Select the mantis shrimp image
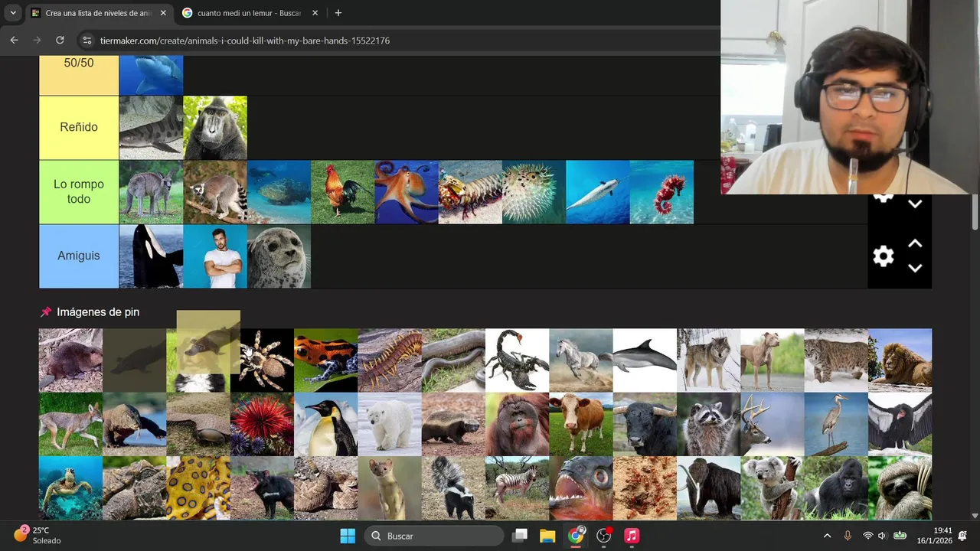Image resolution: width=980 pixels, height=551 pixels. pyautogui.click(x=470, y=192)
